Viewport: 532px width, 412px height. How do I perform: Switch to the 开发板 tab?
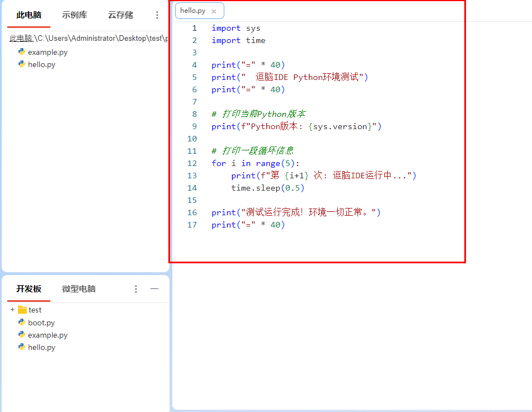29,289
